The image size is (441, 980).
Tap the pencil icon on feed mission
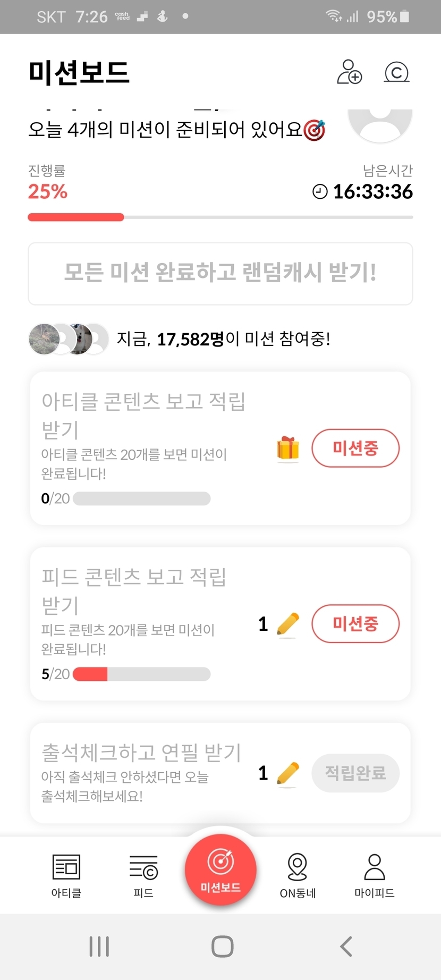(288, 624)
